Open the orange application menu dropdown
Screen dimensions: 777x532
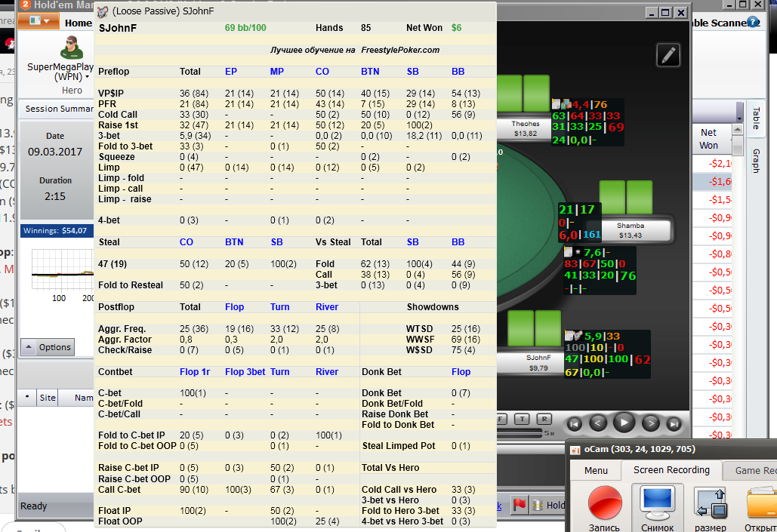pyautogui.click(x=40, y=21)
